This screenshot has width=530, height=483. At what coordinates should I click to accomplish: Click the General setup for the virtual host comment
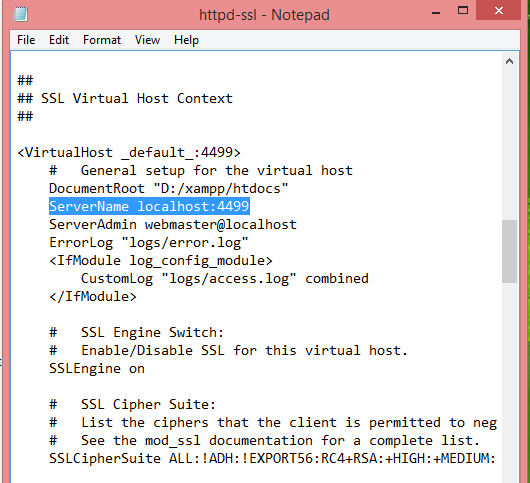[x=201, y=170]
